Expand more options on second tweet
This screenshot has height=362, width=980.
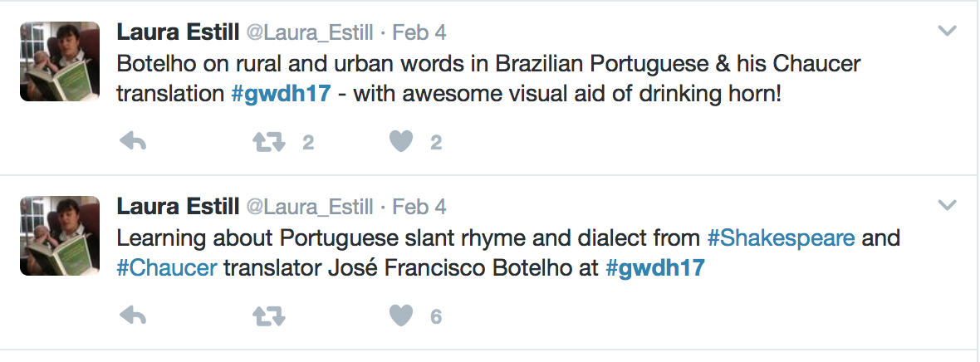(947, 204)
